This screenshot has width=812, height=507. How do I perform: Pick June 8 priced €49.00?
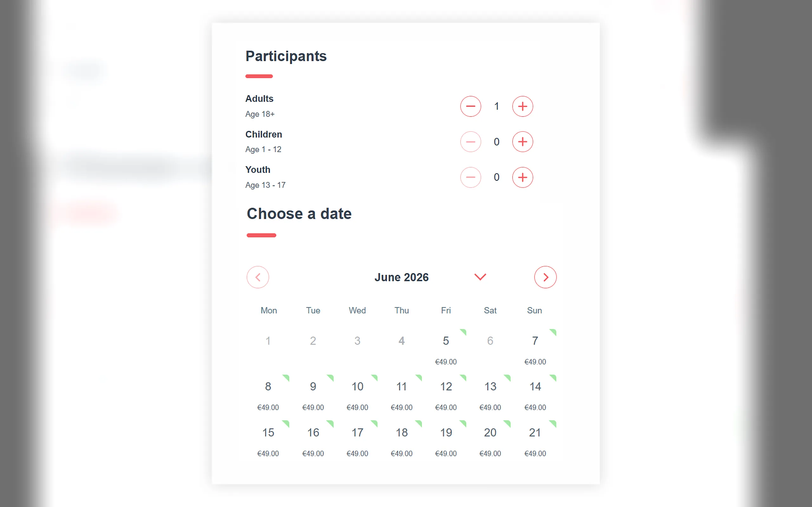coord(268,395)
